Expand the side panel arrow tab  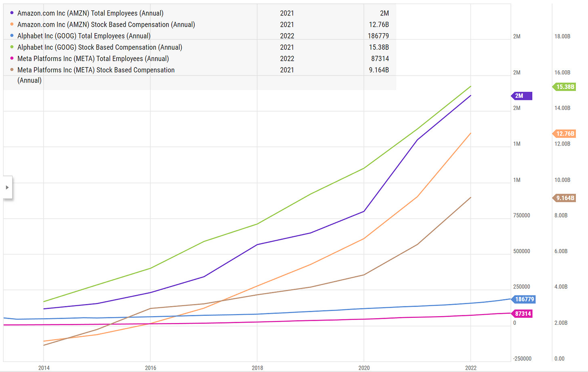8,188
